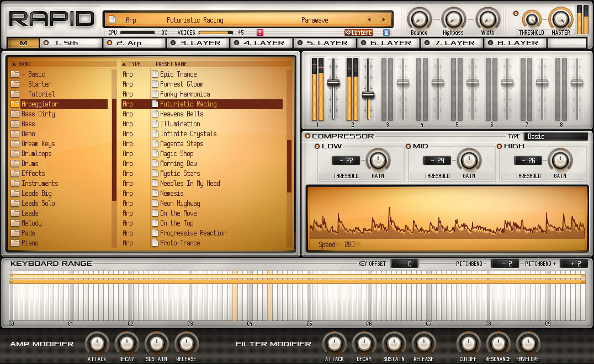Click the RESONANCE knob
The height and width of the screenshot is (364, 594).
[x=498, y=344]
